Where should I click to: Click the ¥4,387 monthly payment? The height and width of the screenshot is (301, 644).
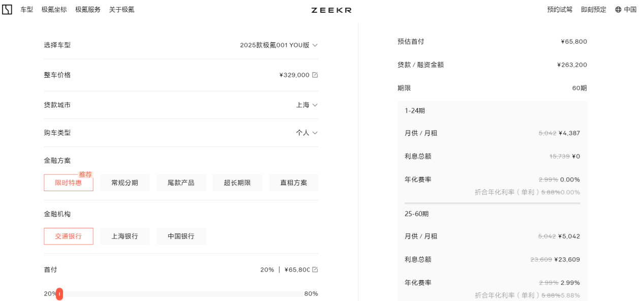[x=569, y=133]
